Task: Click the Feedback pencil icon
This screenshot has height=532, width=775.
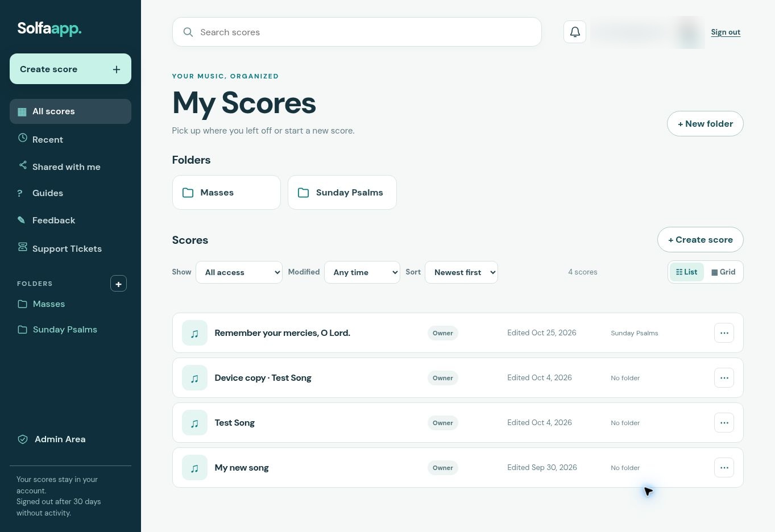Action: point(21,220)
